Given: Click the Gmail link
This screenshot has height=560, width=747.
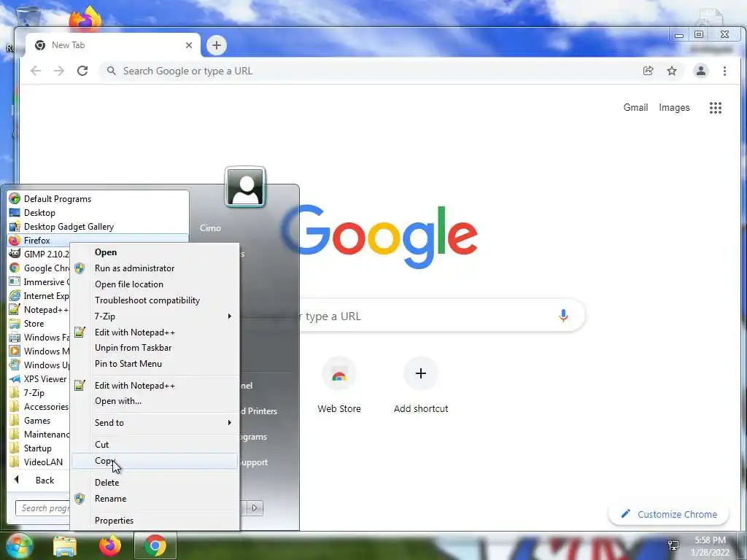Looking at the screenshot, I should pyautogui.click(x=635, y=108).
